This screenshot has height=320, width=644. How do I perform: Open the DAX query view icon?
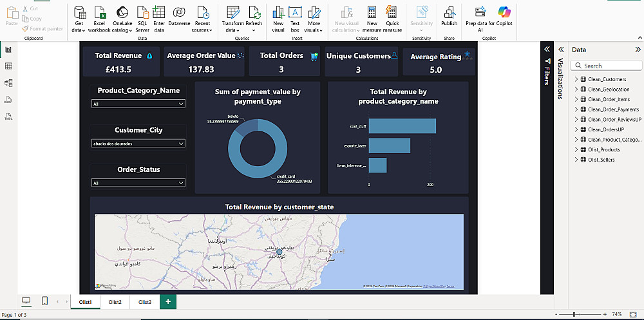[x=8, y=100]
